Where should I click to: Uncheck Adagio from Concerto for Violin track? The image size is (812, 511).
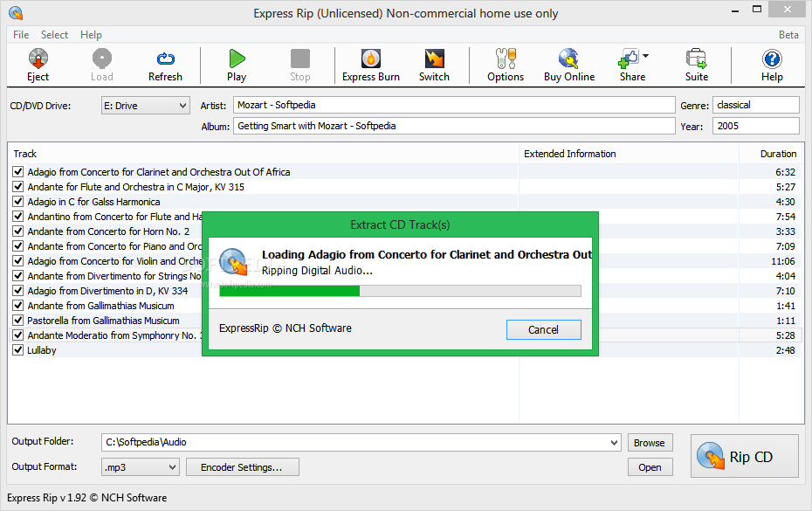click(18, 260)
